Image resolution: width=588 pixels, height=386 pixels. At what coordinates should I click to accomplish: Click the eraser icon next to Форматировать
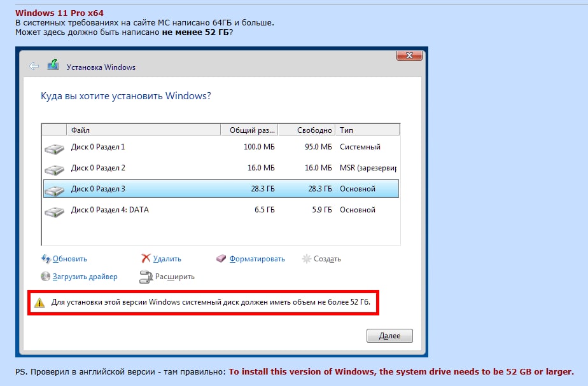coord(221,259)
